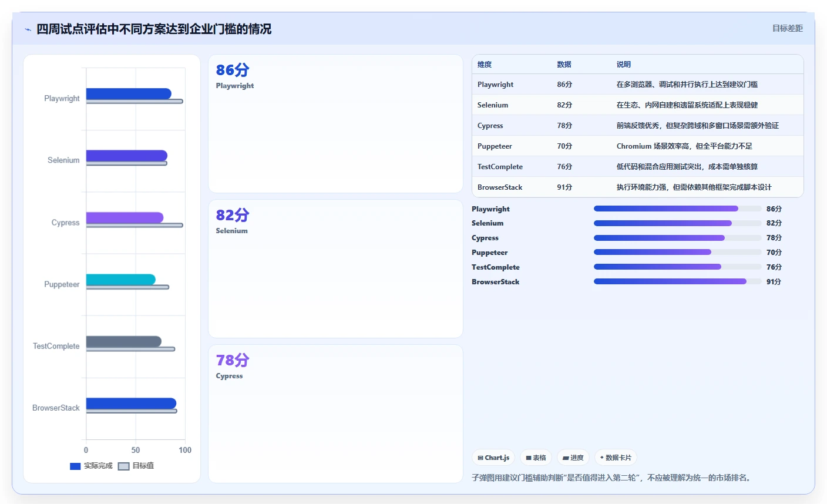Click the Playwright label on chart axis
Viewport: 827px width, 504px height.
62,99
